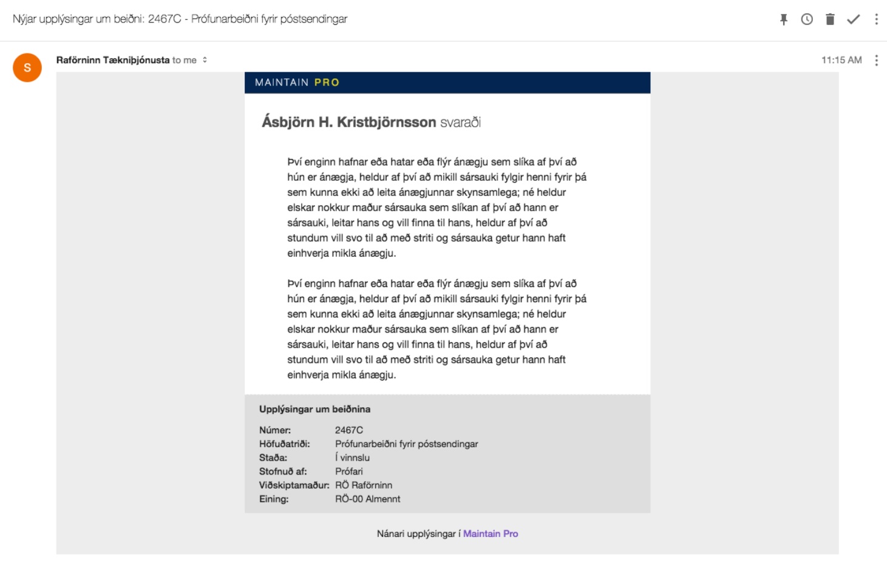Click sender name Raförninn Tækniþjónusta
Screen dimensions: 887x588
coord(113,60)
